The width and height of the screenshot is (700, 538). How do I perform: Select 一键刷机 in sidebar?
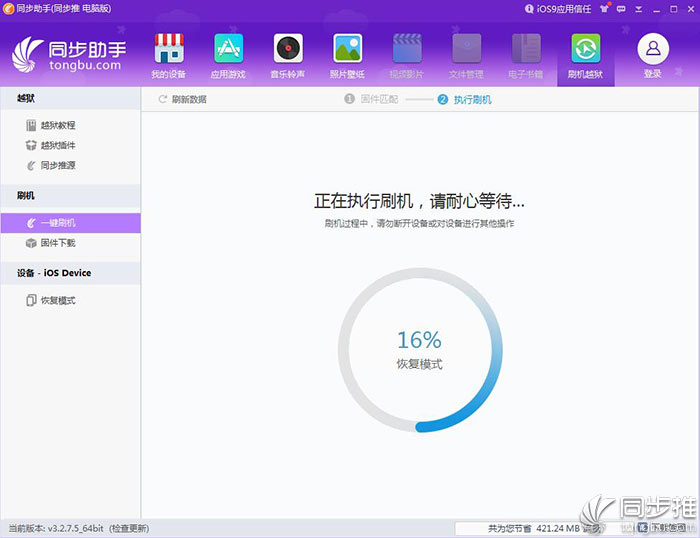[71, 223]
